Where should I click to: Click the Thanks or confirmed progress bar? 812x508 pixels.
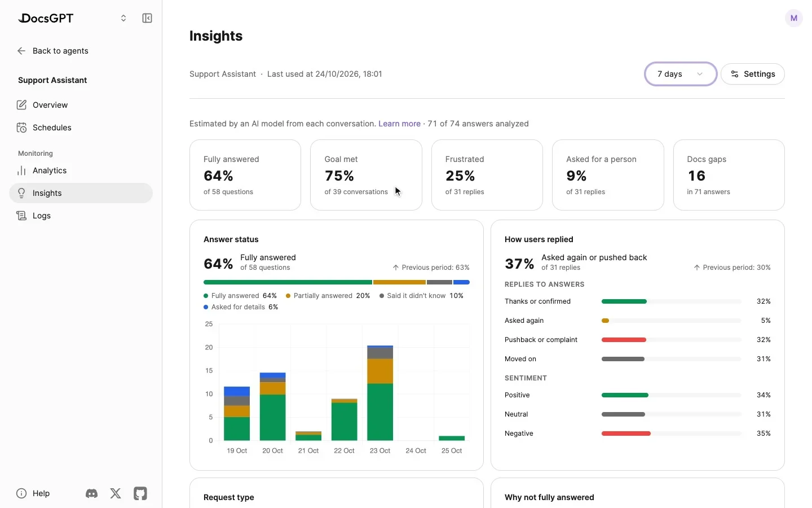[x=671, y=301]
